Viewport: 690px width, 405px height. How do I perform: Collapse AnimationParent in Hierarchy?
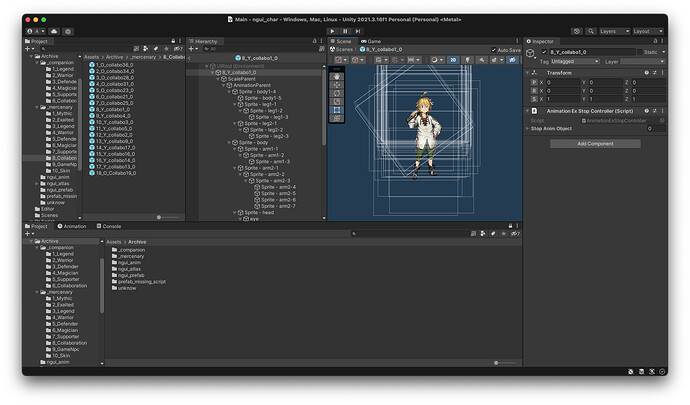click(224, 85)
